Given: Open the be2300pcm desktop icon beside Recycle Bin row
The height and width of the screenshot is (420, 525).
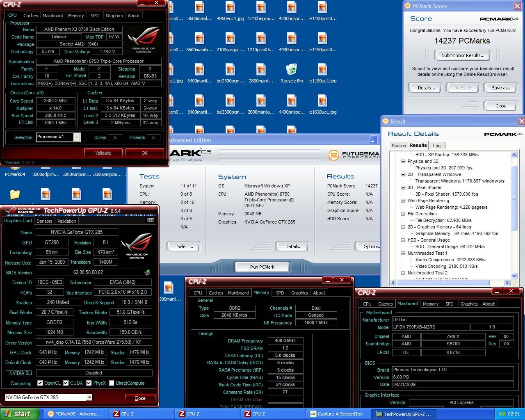Looking at the screenshot, I should 230,73.
